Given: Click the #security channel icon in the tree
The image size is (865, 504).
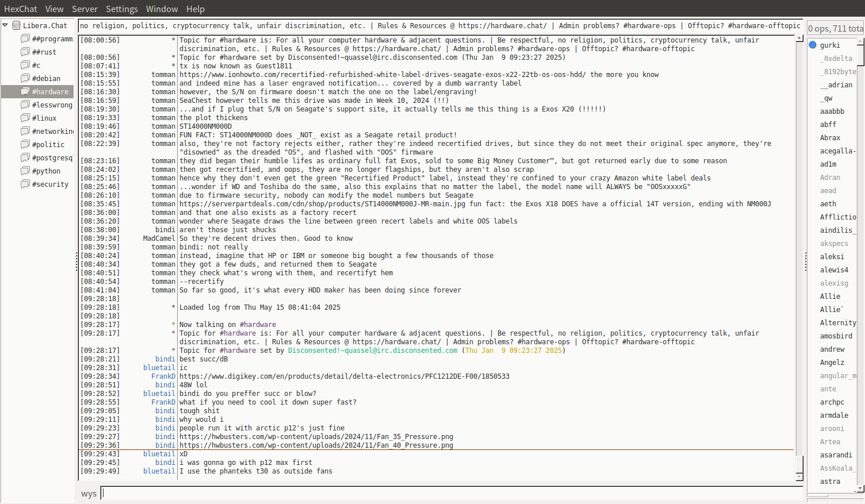Looking at the screenshot, I should tap(25, 184).
